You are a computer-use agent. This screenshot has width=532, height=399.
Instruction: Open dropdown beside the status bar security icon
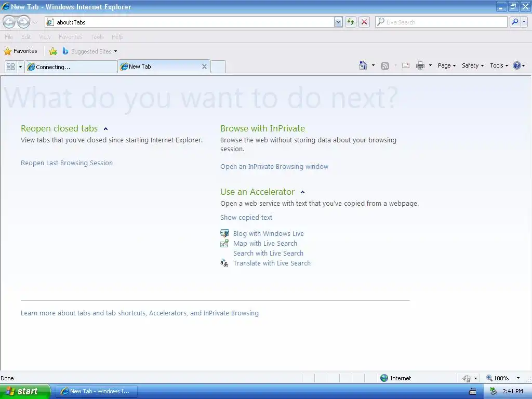[475, 378]
